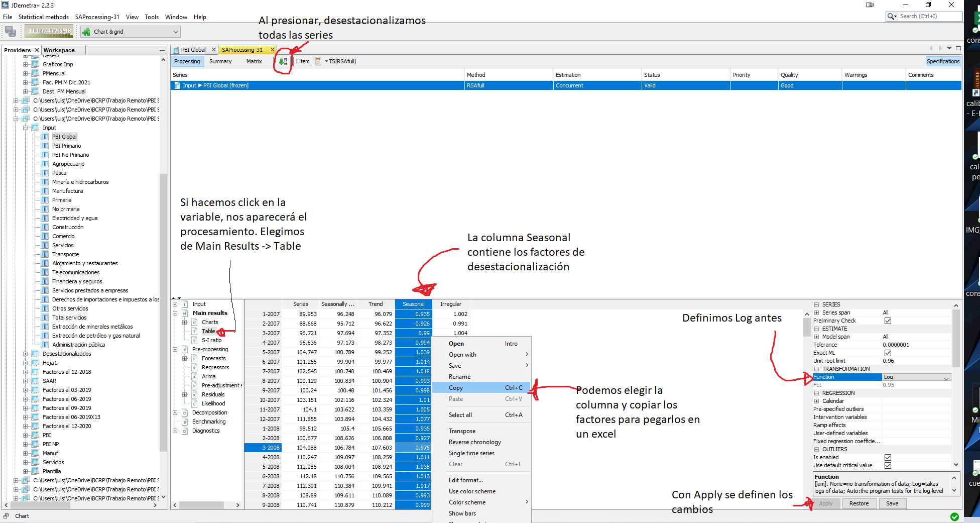Close the SAProcessing-31 tab

click(273, 50)
